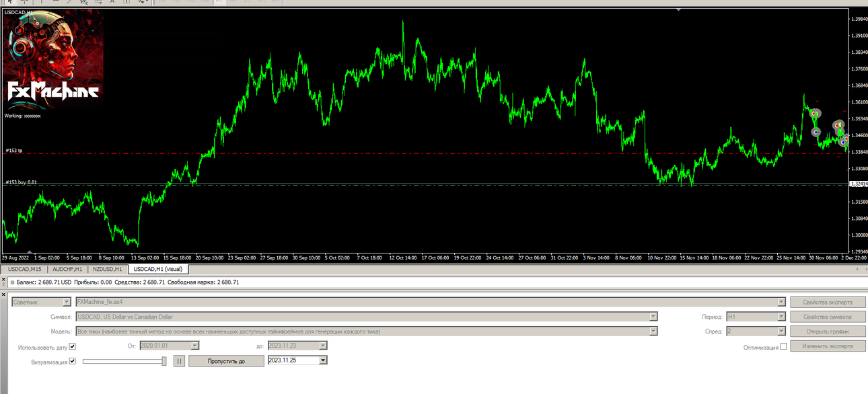Click the '12 Oct 14:00' time axis label
This screenshot has width=868, height=394.
404,257
